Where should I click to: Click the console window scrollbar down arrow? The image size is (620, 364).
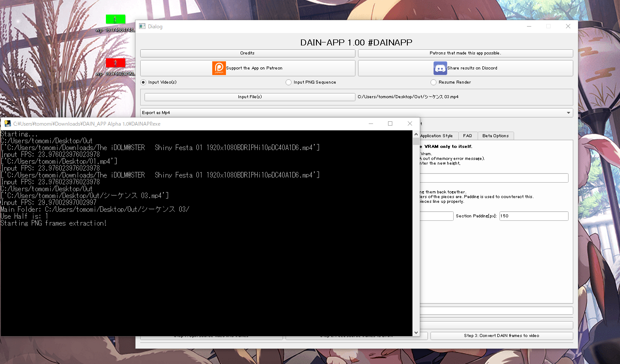[x=416, y=333]
